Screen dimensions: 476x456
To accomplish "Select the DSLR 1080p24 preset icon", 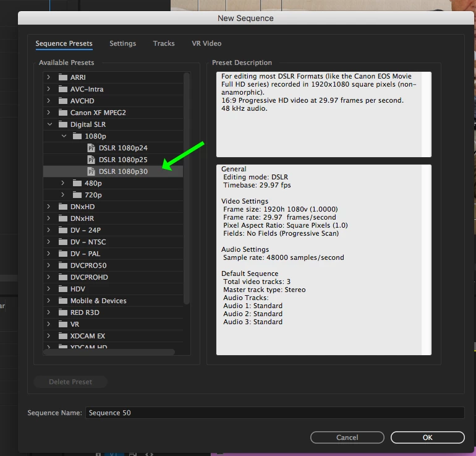I will (91, 148).
